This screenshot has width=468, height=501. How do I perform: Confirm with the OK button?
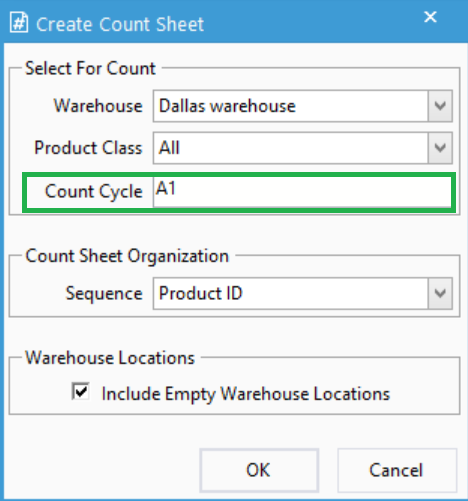click(259, 470)
